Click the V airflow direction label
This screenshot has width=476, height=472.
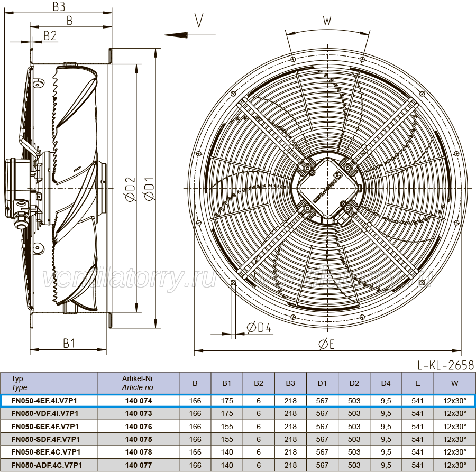click(x=199, y=21)
